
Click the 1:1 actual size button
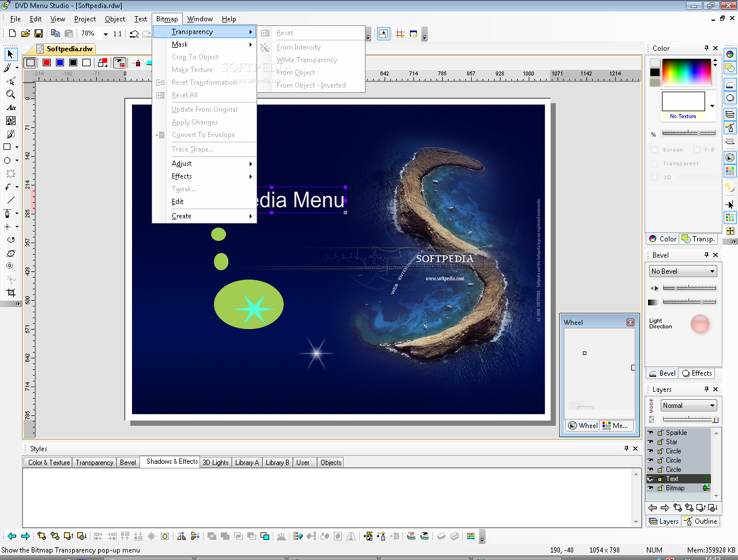point(118,33)
